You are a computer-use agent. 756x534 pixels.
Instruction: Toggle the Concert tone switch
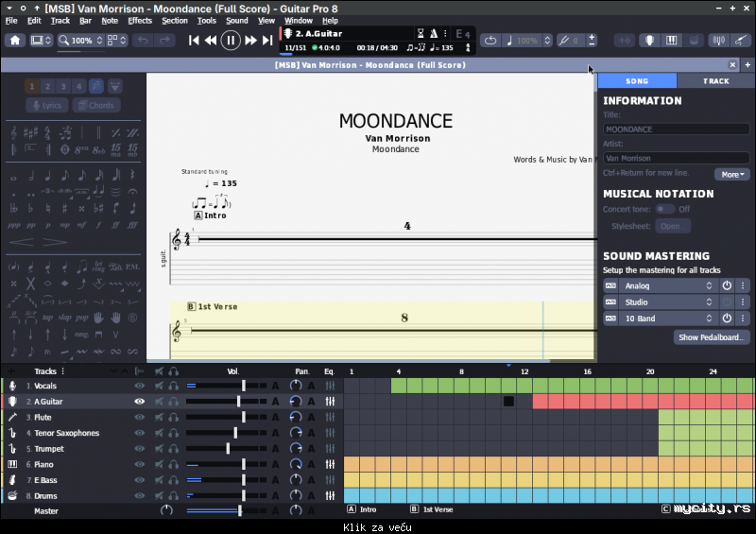665,209
